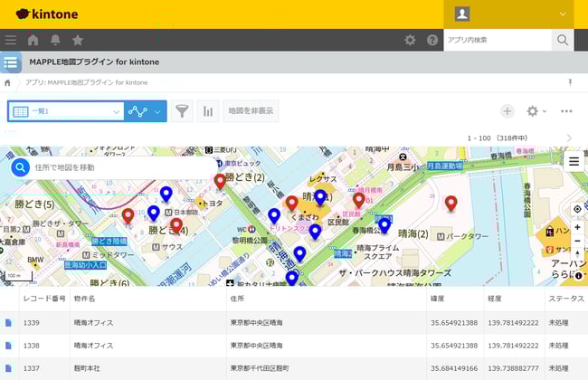Open the app settings gear dropdown

536,111
